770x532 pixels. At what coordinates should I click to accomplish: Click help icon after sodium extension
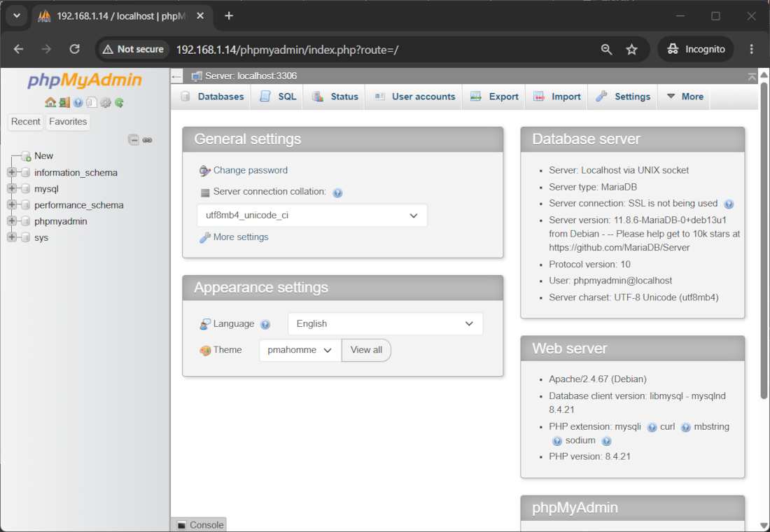click(606, 441)
